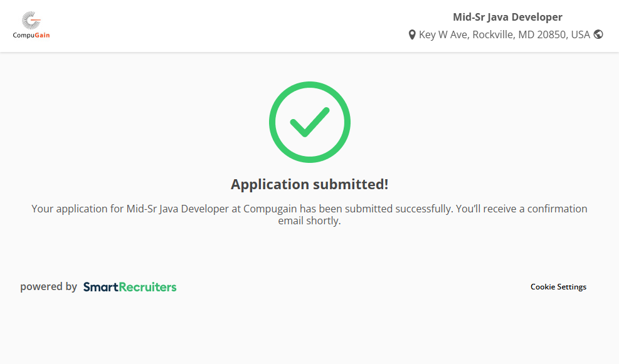The width and height of the screenshot is (619, 364).
Task: Click the Mid-Sr Java Developer header title
Action: [507, 17]
